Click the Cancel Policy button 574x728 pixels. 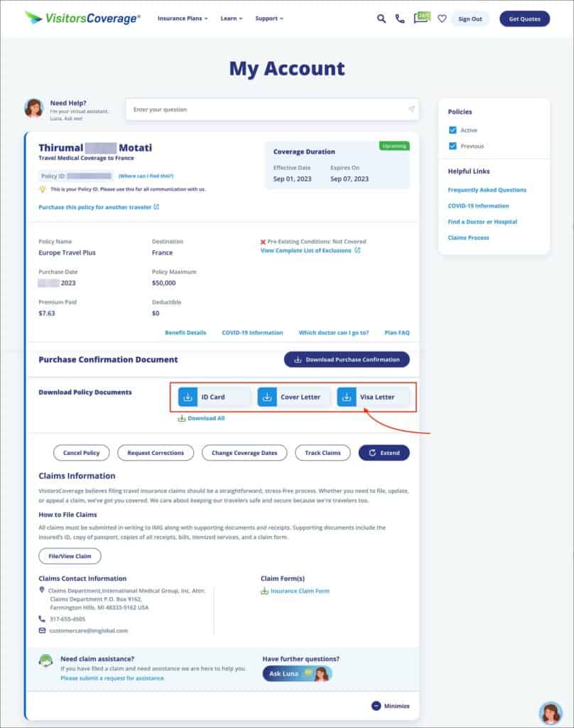point(81,453)
